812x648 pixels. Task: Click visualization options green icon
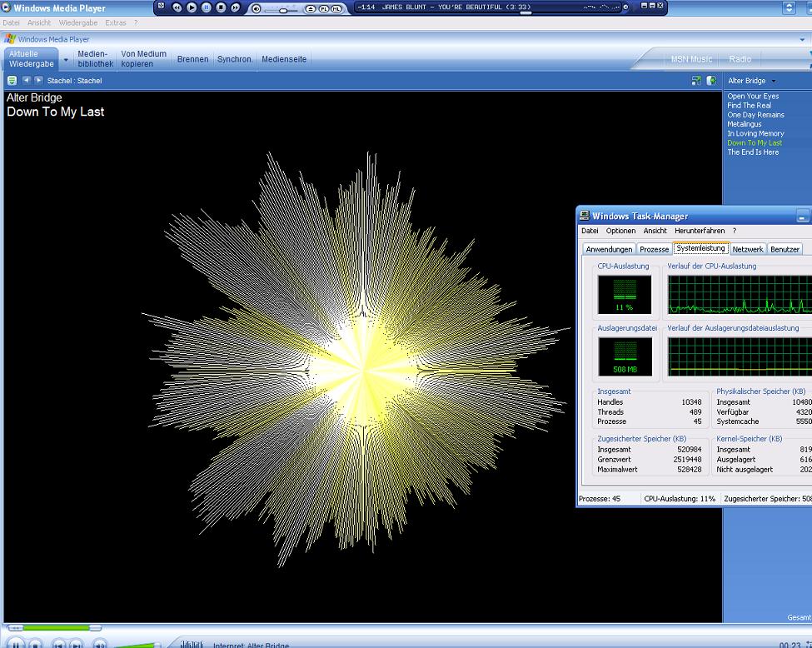click(12, 80)
